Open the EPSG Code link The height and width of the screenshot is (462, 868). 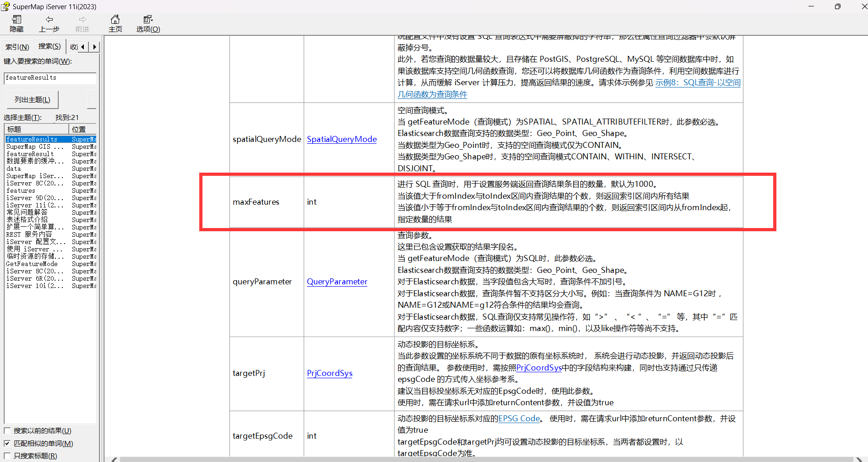pos(519,419)
